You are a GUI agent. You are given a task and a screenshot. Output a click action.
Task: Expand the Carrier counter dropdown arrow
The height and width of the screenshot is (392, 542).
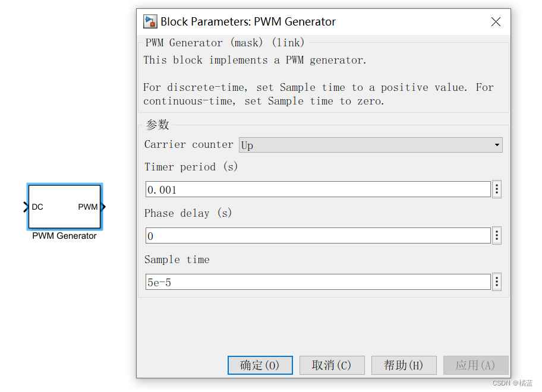(x=497, y=145)
